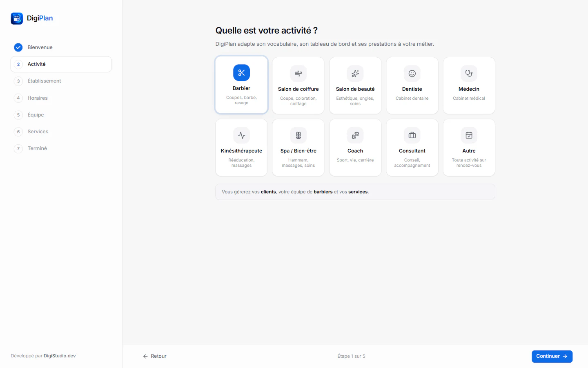
Task: Click the Continuer button
Action: pyautogui.click(x=552, y=357)
